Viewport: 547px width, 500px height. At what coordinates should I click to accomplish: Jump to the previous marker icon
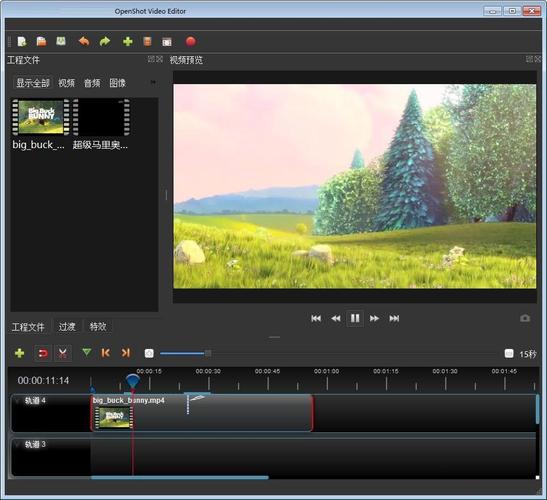tap(105, 353)
